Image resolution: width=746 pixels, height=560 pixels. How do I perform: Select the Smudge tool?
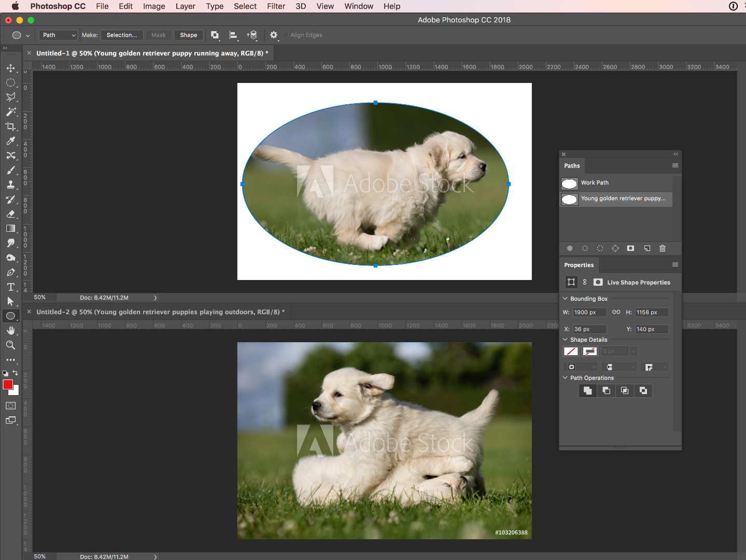10,243
